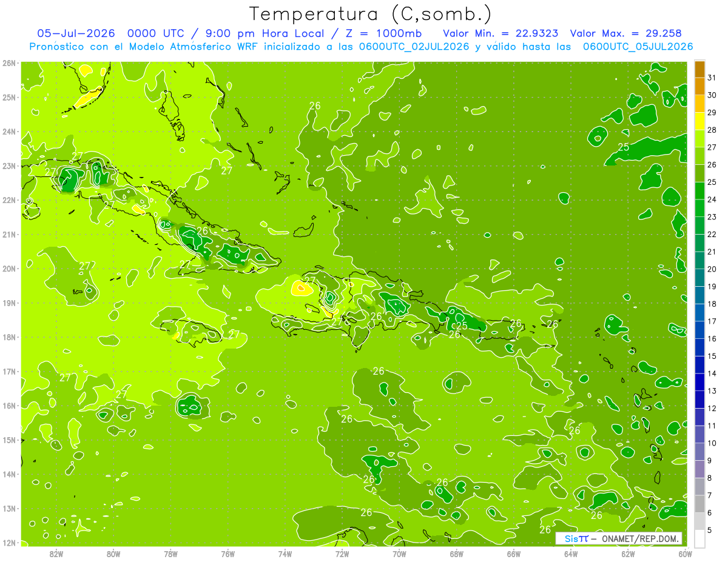
Task: Click the '20N' latitude axis label
Action: click(8, 269)
